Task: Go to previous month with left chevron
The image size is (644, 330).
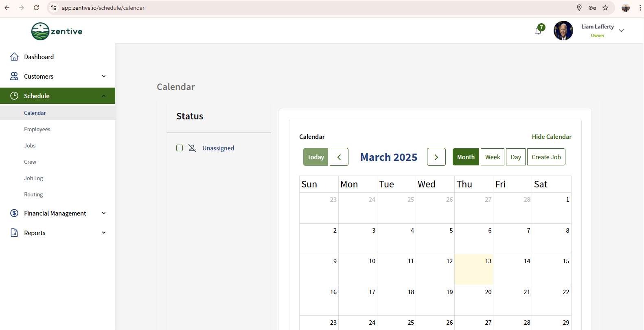Action: pos(339,157)
